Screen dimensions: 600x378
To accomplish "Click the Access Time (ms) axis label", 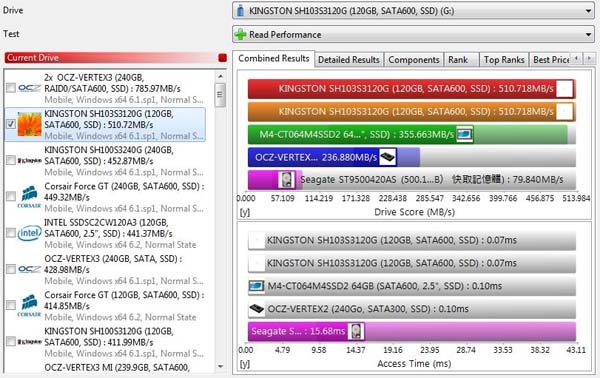I will [414, 363].
